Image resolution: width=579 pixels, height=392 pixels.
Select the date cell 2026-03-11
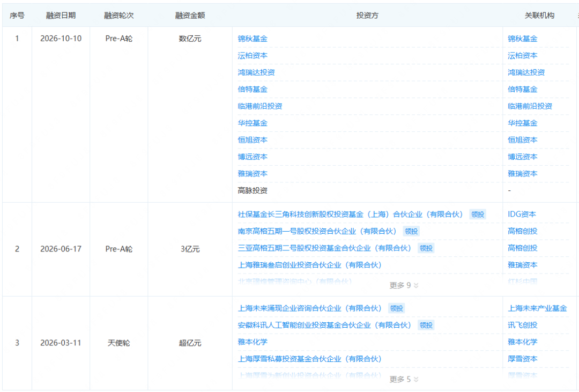[x=61, y=343]
